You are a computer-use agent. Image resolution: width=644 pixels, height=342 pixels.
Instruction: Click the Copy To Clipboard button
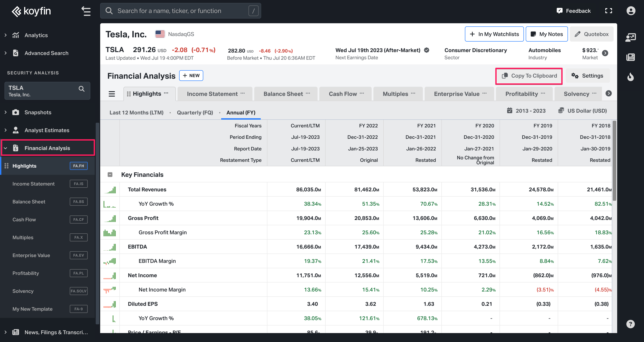click(529, 76)
